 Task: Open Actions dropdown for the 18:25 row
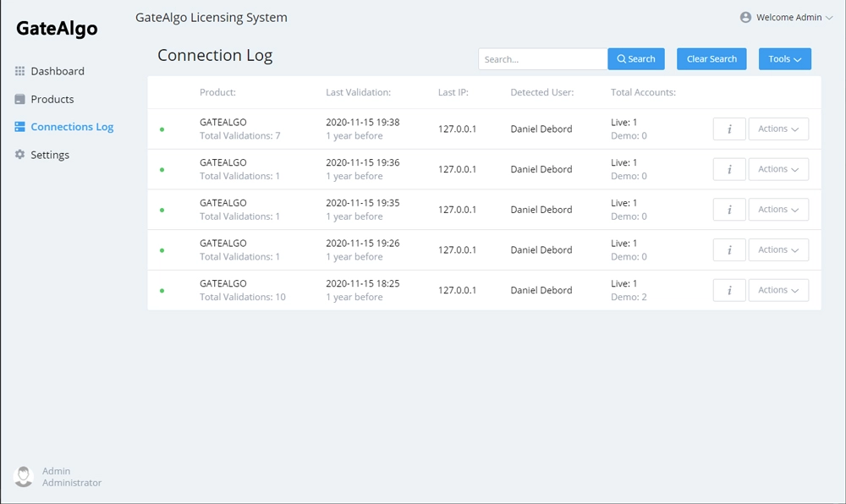click(778, 291)
